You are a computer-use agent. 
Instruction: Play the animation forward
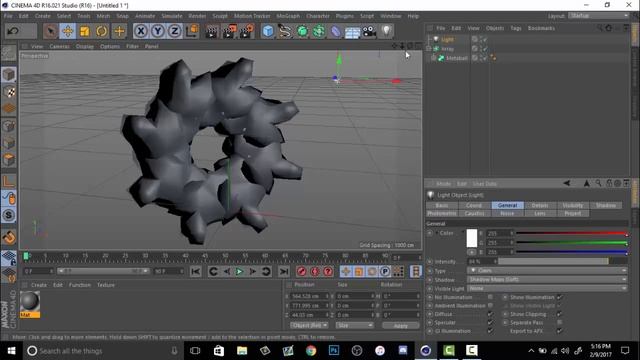tap(239, 271)
